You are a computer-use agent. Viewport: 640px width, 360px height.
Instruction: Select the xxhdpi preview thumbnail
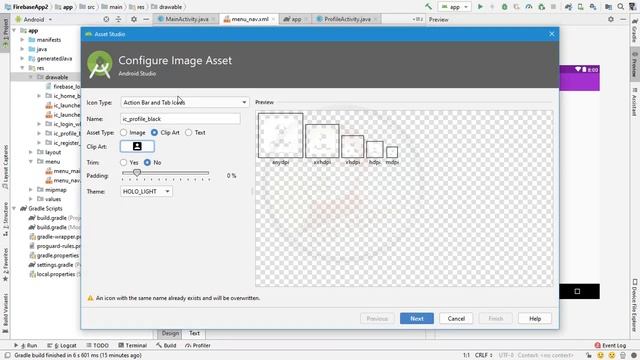pos(322,141)
